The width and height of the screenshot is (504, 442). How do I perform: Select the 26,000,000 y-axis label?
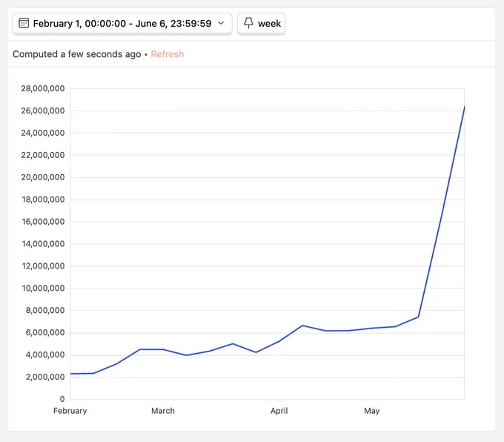click(43, 110)
